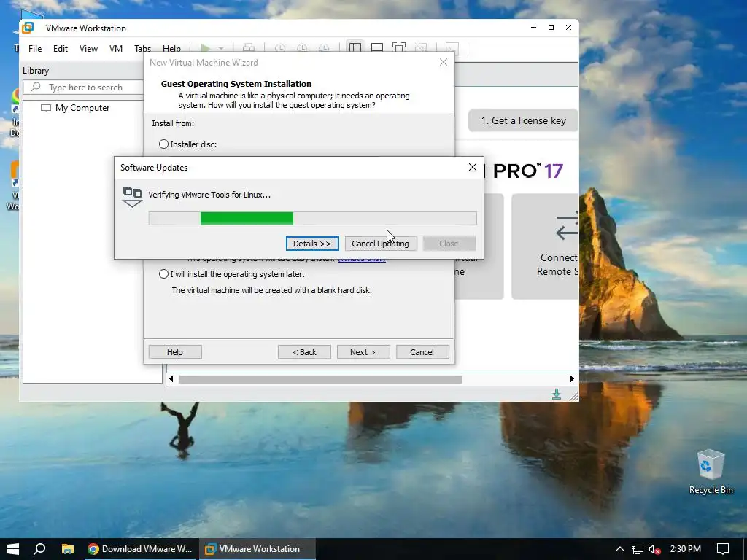Screen dimensions: 747x560
Task: Click the Software Updates download icon
Action: (133, 197)
